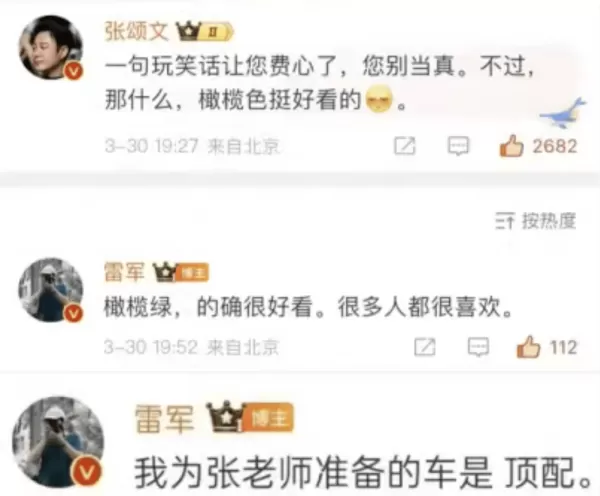Like 张颂文's comment with 2682 likes

511,145
